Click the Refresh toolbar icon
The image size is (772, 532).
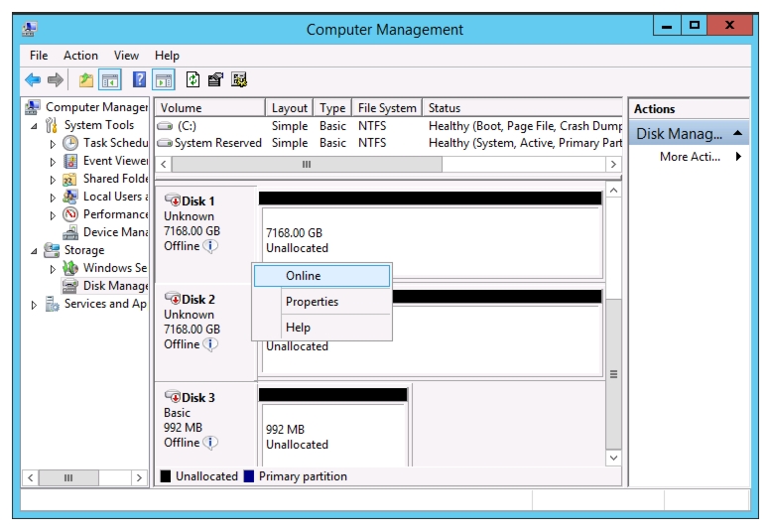[193, 79]
